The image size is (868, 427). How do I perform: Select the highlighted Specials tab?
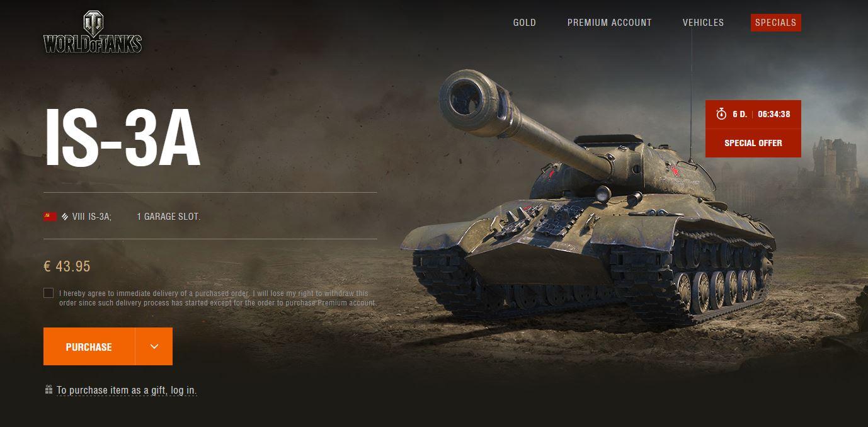[775, 23]
